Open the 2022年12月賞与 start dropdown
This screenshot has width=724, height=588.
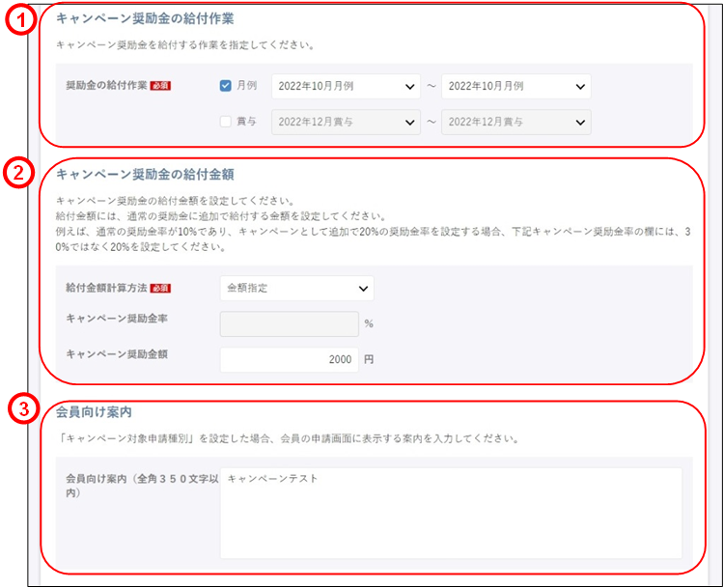(x=347, y=123)
